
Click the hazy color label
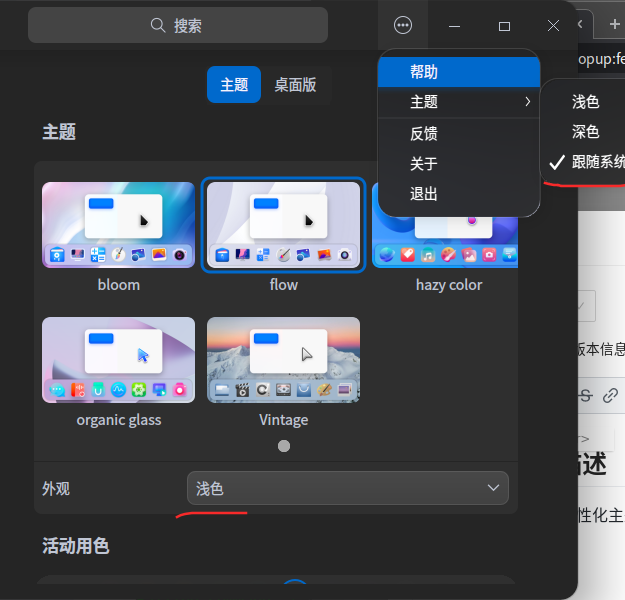(x=449, y=285)
